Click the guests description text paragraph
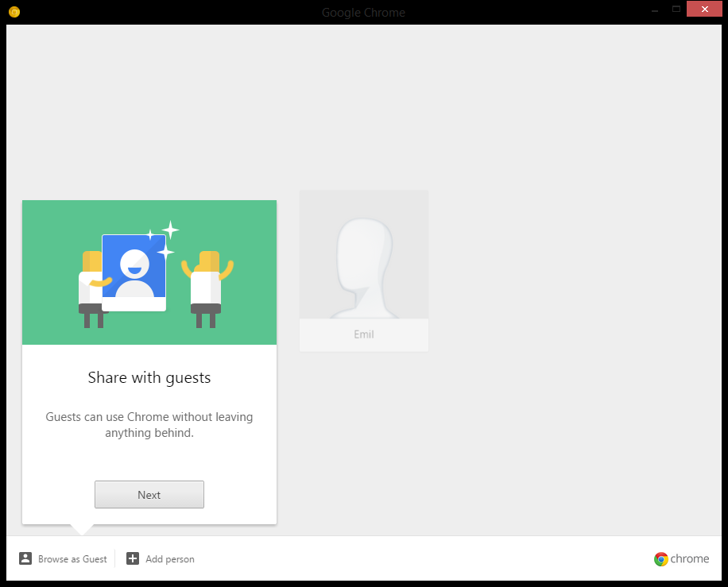 point(149,425)
